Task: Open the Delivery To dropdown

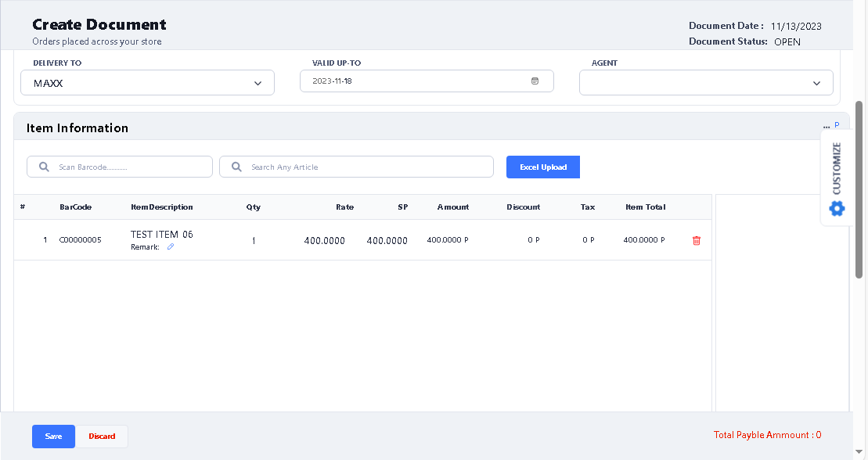Action: point(147,82)
